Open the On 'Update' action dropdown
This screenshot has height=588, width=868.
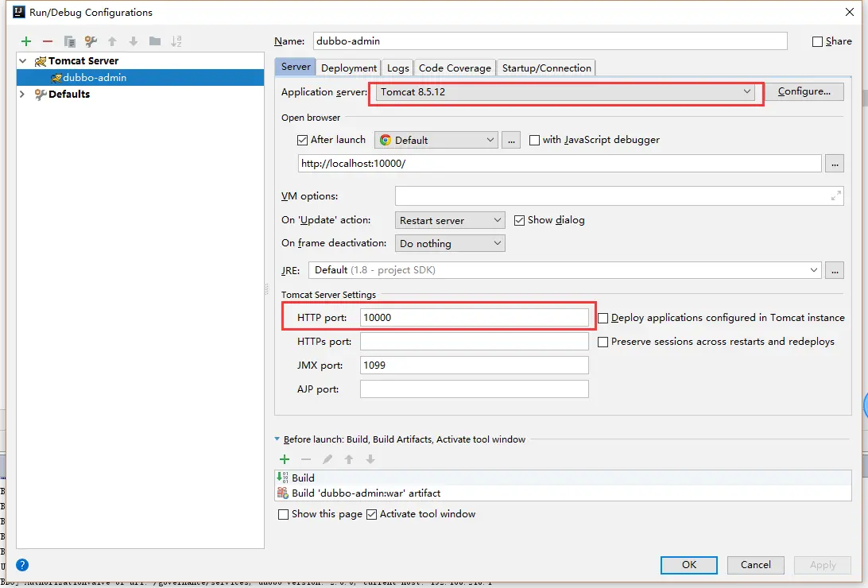click(450, 220)
